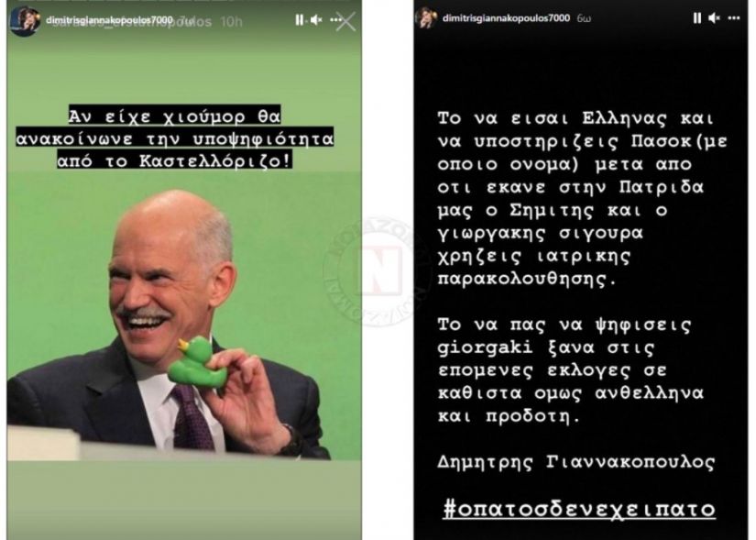Open dimitrisgiannakopoulos7000 username on right story
756x540 pixels.
(506, 17)
